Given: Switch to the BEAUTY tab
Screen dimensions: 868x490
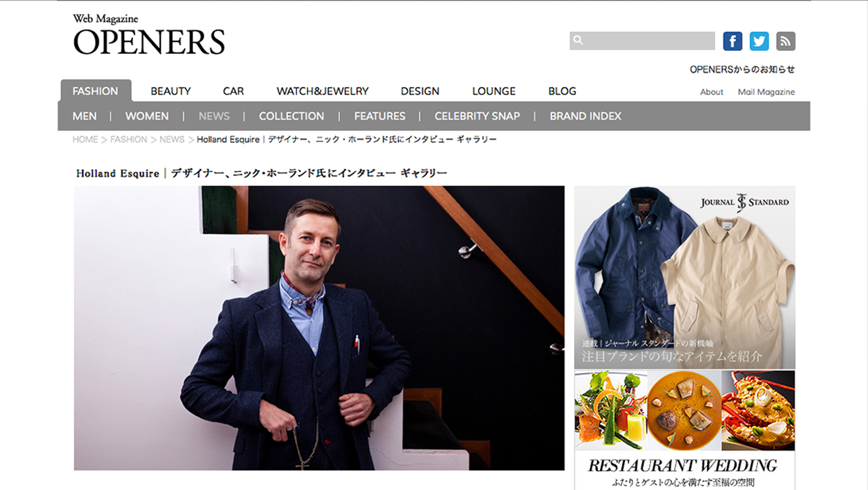Looking at the screenshot, I should 171,91.
